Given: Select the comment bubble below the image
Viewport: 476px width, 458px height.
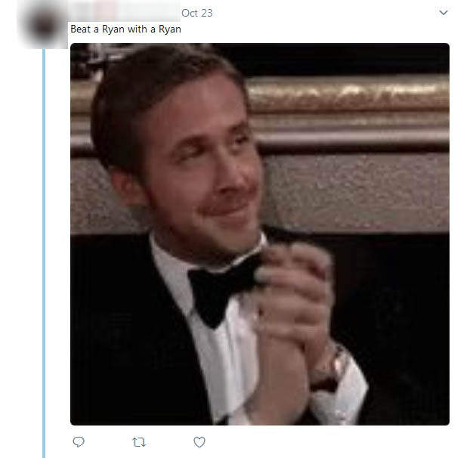Looking at the screenshot, I should click(79, 442).
